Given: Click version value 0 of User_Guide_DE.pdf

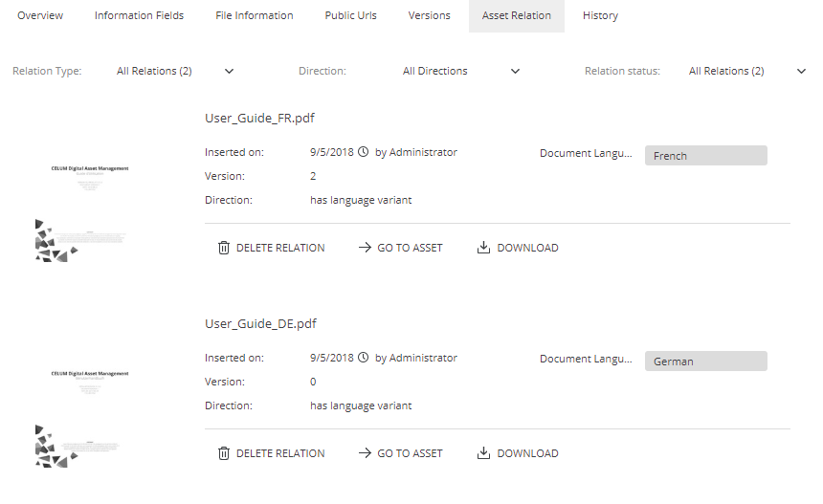Looking at the screenshot, I should [313, 382].
